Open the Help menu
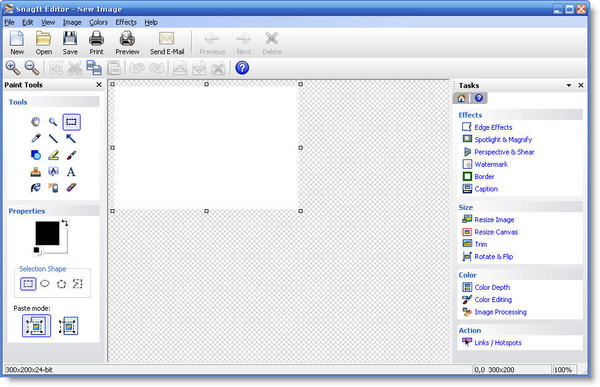The image size is (600, 387). pos(151,23)
